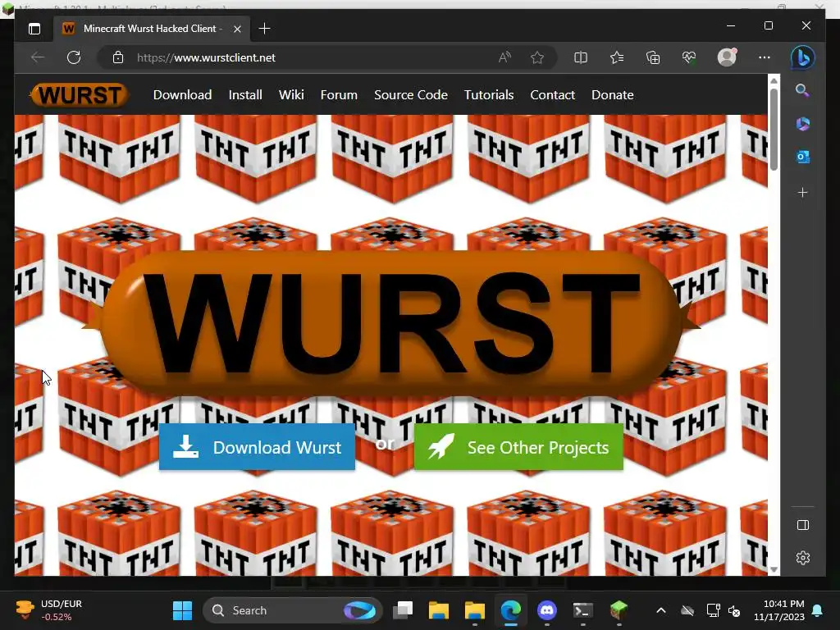Click the scrollbar up arrow

click(774, 81)
